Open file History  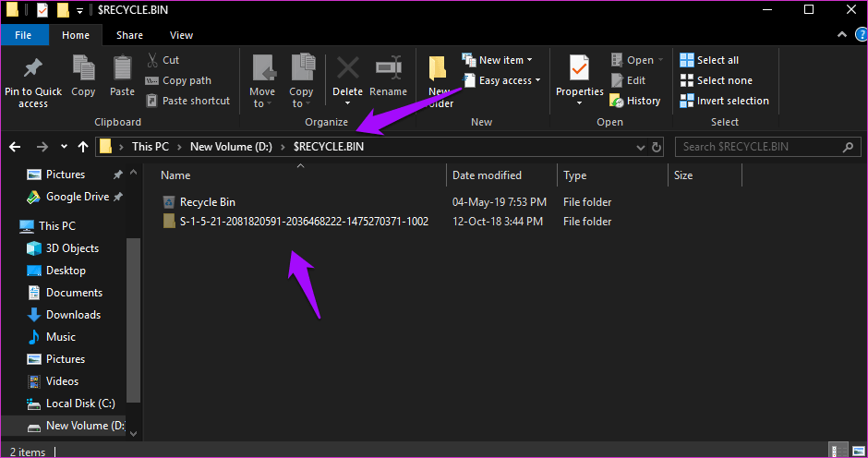click(x=635, y=101)
